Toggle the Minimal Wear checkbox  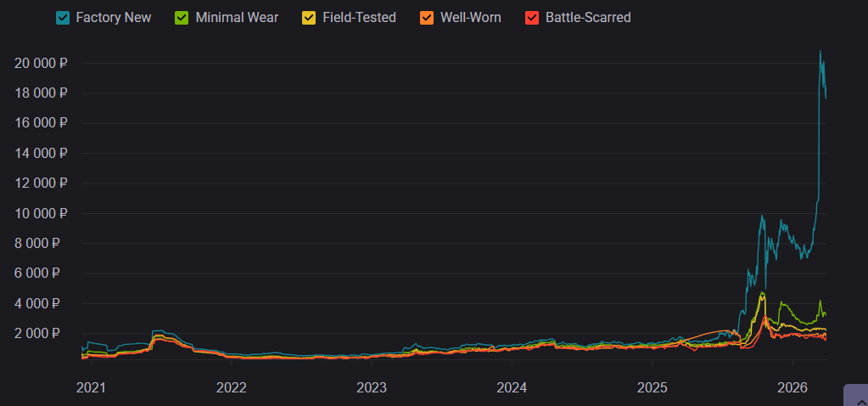[x=182, y=17]
